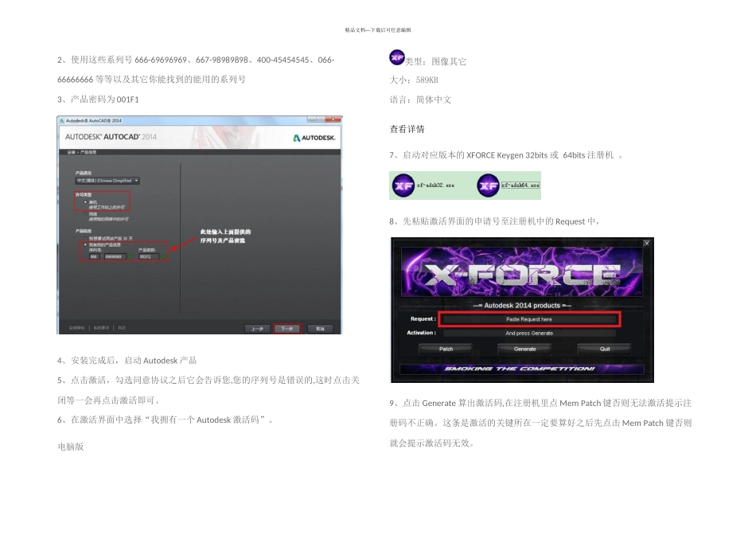The height and width of the screenshot is (535, 756).
Task: Choose the 我有我的产品信息 radio option
Action: pos(86,244)
